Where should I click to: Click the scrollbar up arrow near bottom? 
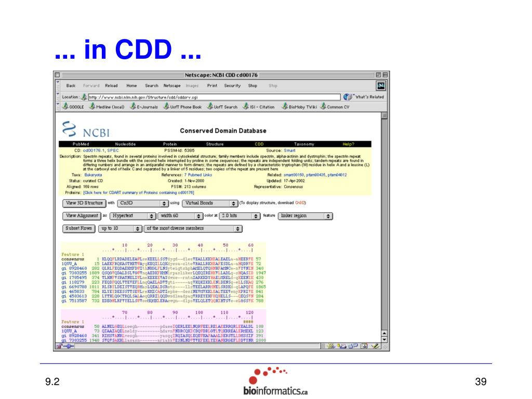(x=384, y=333)
